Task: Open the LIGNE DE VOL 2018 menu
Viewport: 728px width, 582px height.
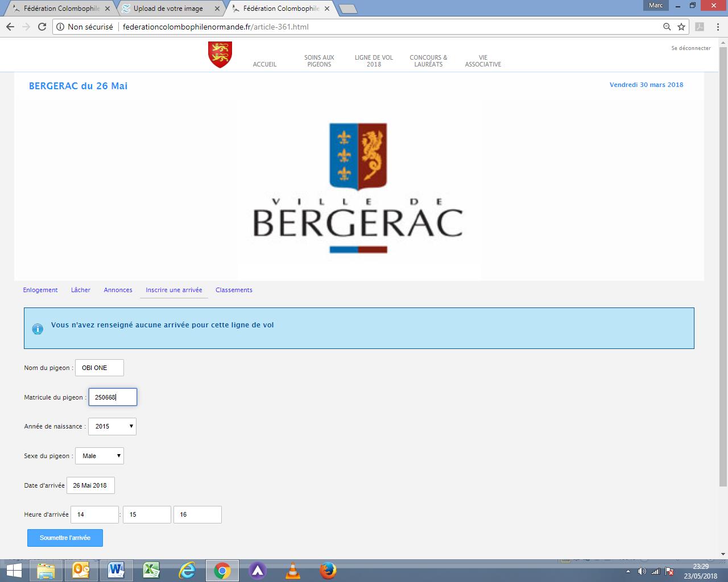Action: click(374, 61)
